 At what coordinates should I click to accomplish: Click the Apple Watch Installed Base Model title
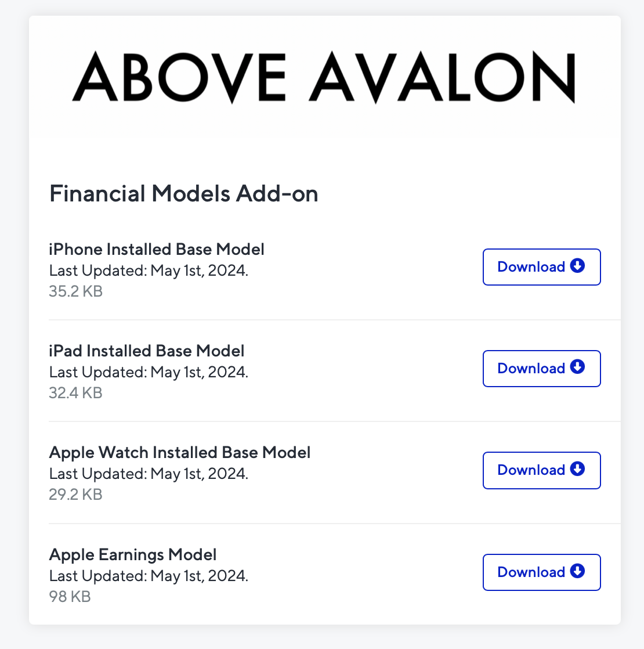180,452
